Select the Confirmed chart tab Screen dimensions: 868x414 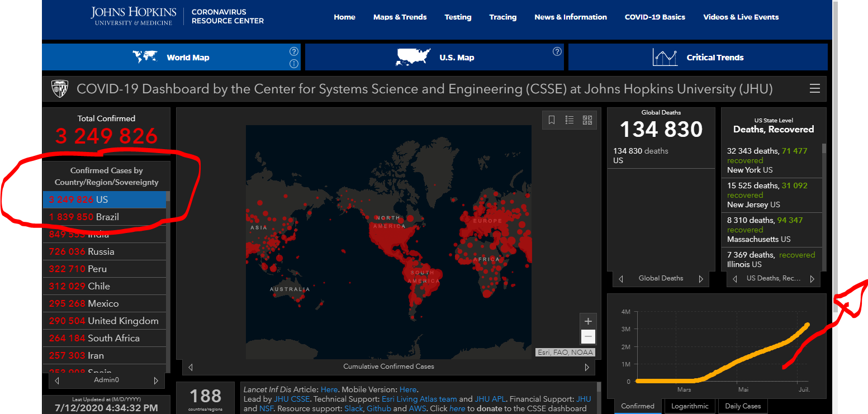(x=638, y=406)
